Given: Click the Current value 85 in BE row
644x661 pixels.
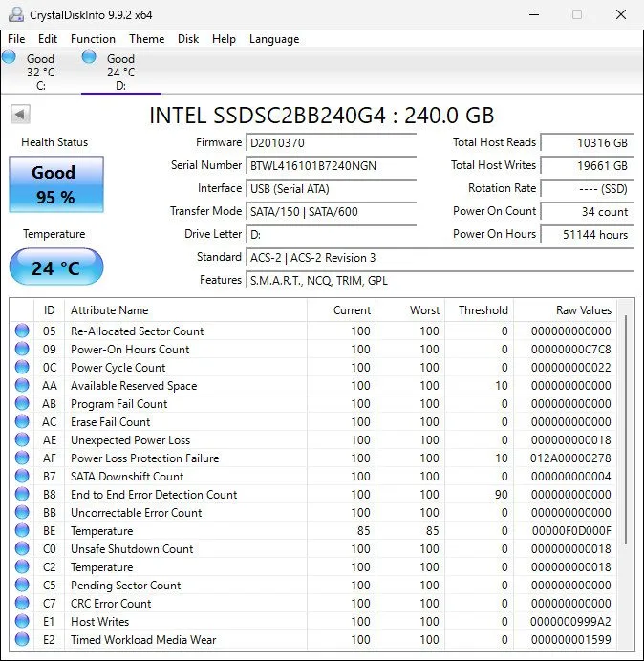Looking at the screenshot, I should click(x=363, y=531).
